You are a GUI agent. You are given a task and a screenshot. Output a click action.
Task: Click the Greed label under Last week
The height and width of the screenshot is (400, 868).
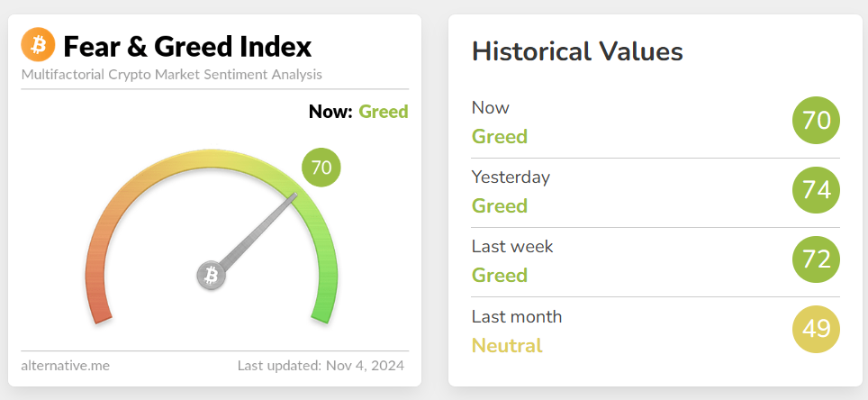click(x=500, y=276)
